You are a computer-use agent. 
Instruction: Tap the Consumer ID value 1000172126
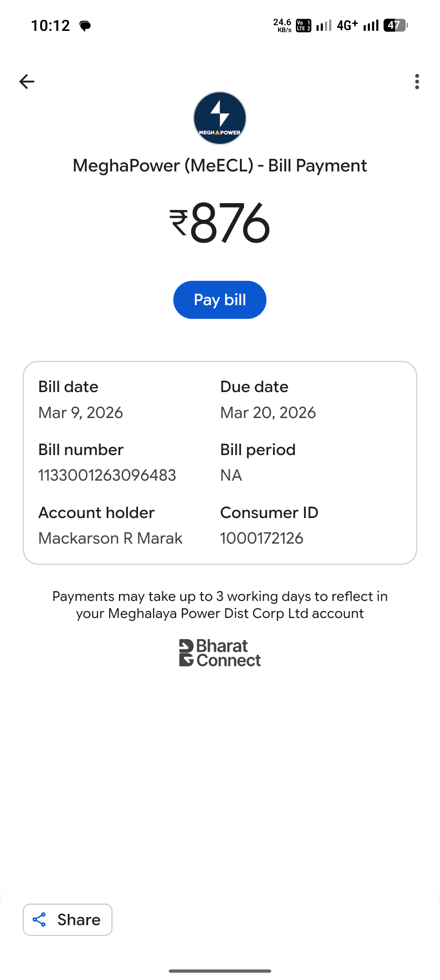(x=261, y=538)
